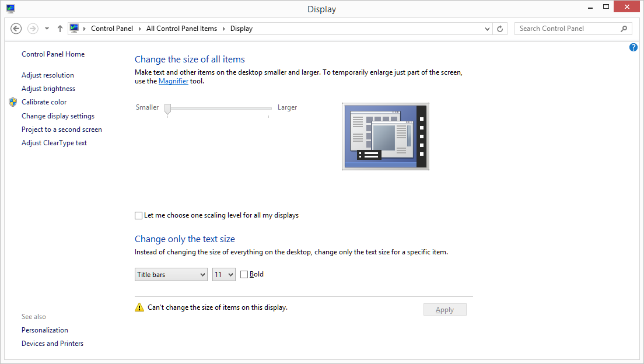This screenshot has height=364, width=644.
Task: Open the Help question mark icon
Action: [633, 47]
